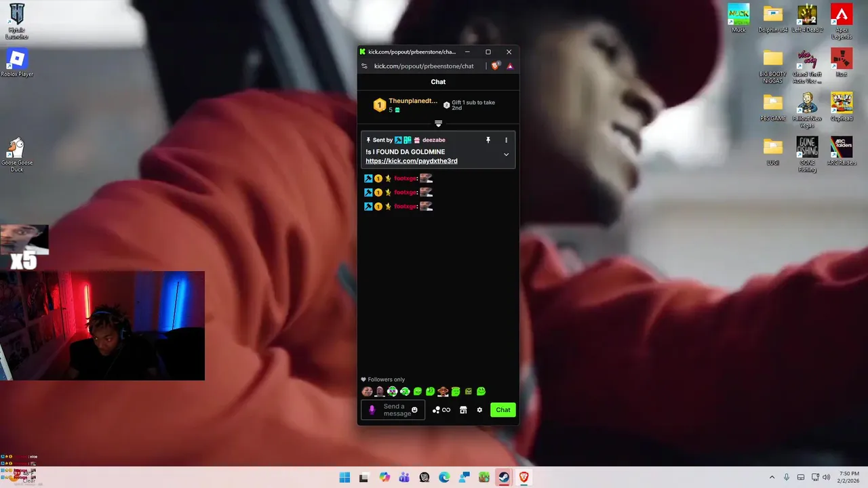Insert the eighth green square-face emote
Viewport: 868px width, 488px height.
tap(456, 391)
